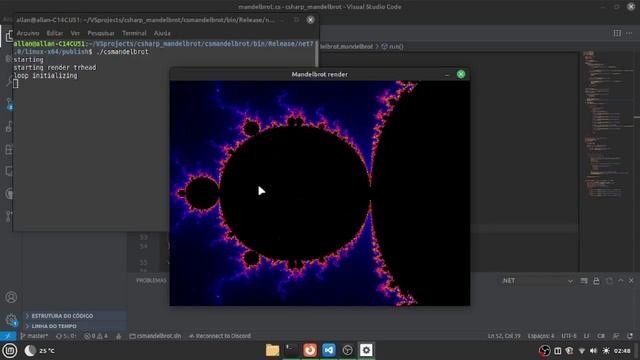
Task: Open the Editar menu in the terminal
Action: coord(54,33)
